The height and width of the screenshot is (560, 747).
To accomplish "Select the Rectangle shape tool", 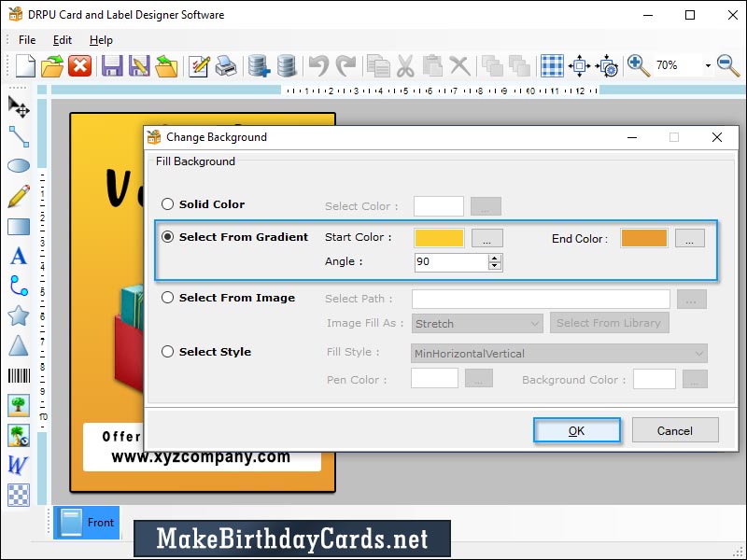I will 18,225.
